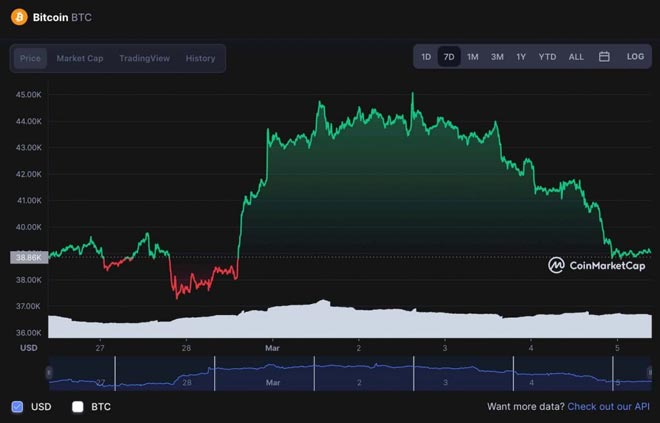Click the right handle of range slider
This screenshot has height=423, width=660.
point(651,373)
